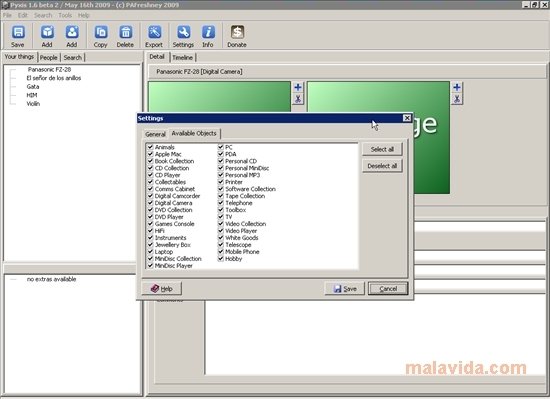This screenshot has height=399, width=550.
Task: Open the Search menu
Action: pyautogui.click(x=43, y=15)
